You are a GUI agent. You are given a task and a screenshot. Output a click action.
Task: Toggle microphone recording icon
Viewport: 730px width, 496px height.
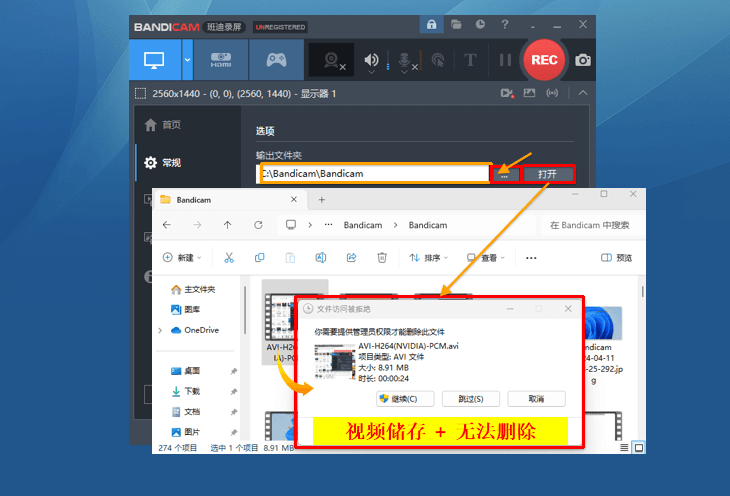[x=404, y=60]
